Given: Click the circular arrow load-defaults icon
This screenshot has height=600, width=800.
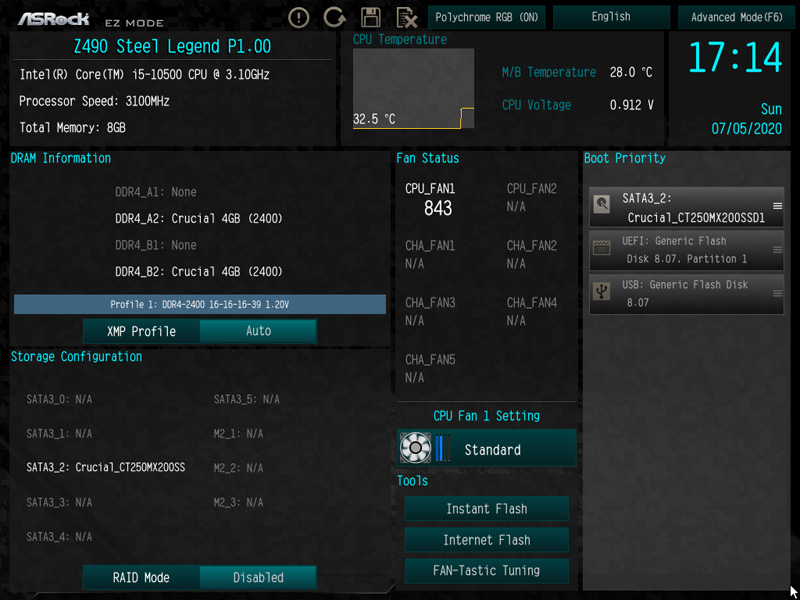Looking at the screenshot, I should point(334,18).
